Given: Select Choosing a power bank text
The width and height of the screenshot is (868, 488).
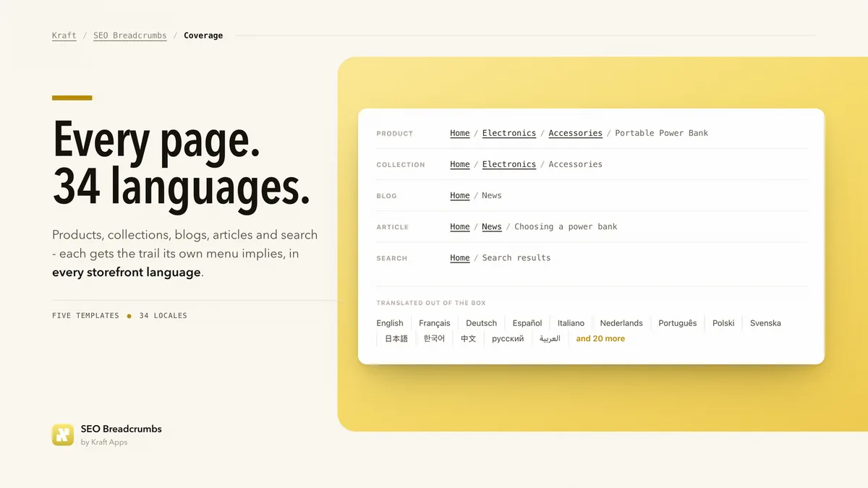Looking at the screenshot, I should pyautogui.click(x=566, y=226).
